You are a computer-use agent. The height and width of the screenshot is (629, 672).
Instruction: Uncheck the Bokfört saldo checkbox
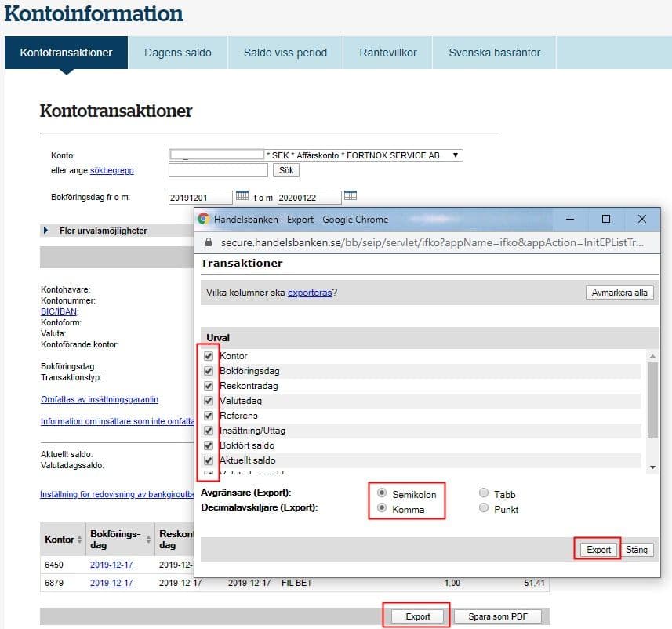[x=209, y=445]
